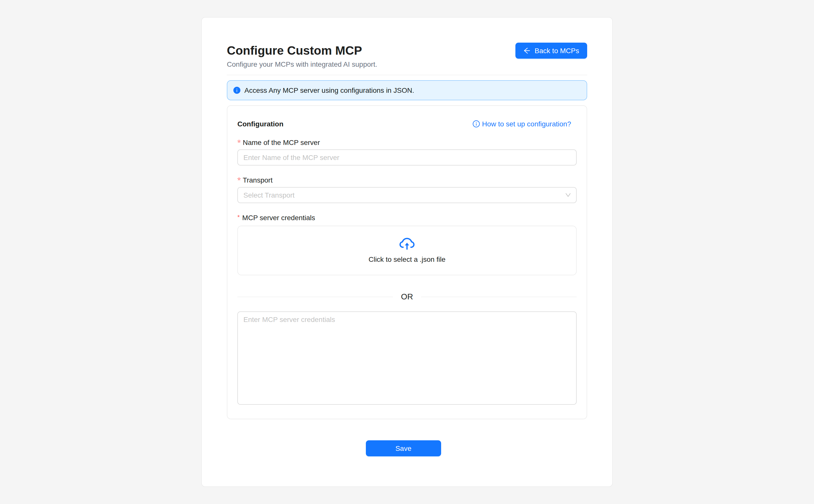Focus the Name of the MCP server field
Image resolution: width=814 pixels, height=504 pixels.
(x=406, y=158)
